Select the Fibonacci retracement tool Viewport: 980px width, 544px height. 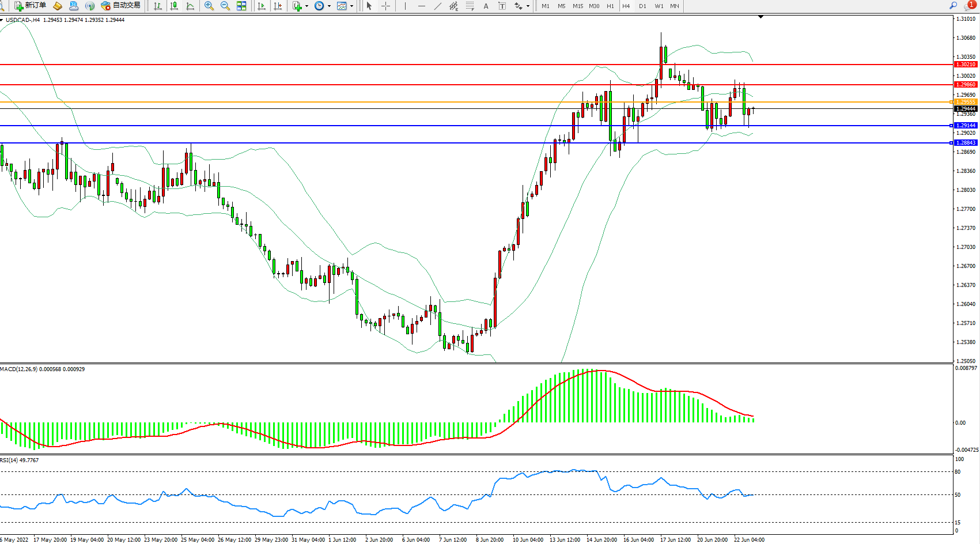pyautogui.click(x=470, y=6)
